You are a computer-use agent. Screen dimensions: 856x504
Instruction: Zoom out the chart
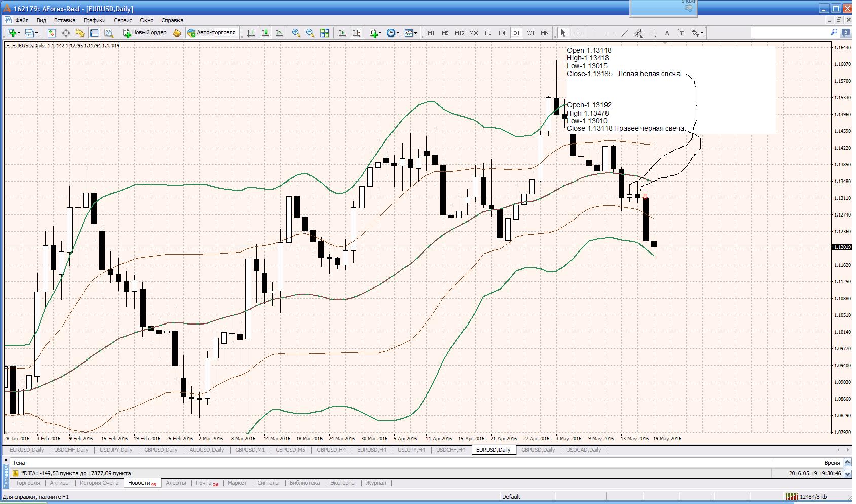[x=310, y=33]
